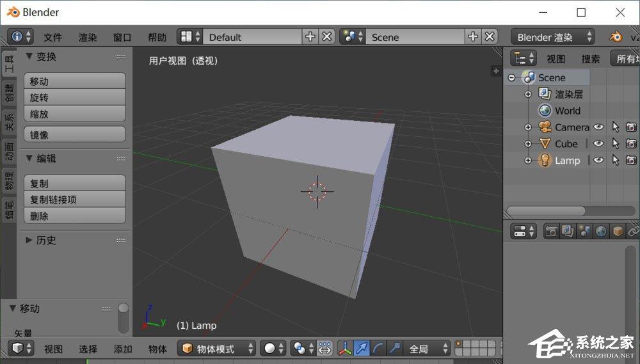Image resolution: width=640 pixels, height=364 pixels.
Task: Click the Blender logo in the info header
Action: (x=616, y=37)
